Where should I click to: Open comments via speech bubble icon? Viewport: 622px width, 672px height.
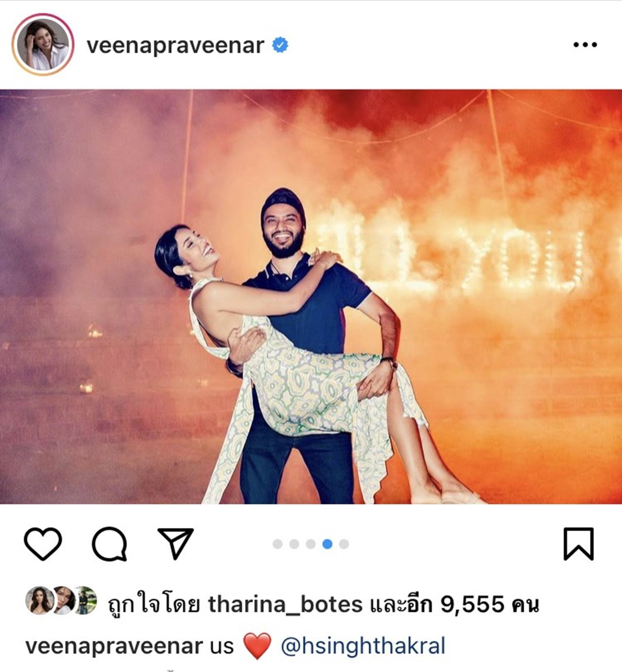109,544
